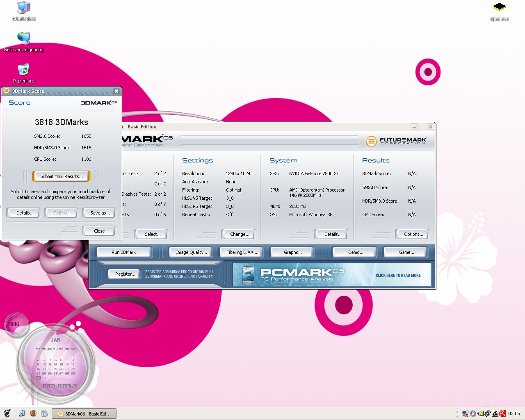Open Netzwerkumgebung desktop icon

(x=24, y=42)
